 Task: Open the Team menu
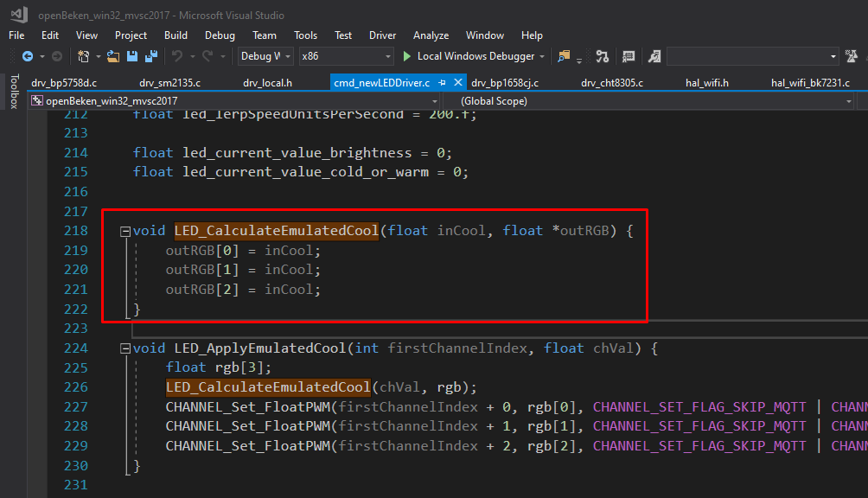264,35
